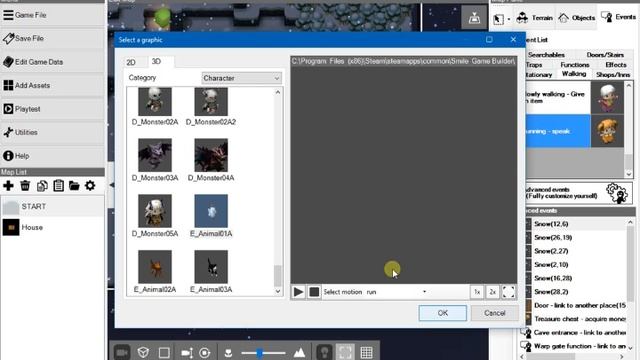The image size is (640, 360).
Task: Delete map with trash icon
Action: point(25,186)
